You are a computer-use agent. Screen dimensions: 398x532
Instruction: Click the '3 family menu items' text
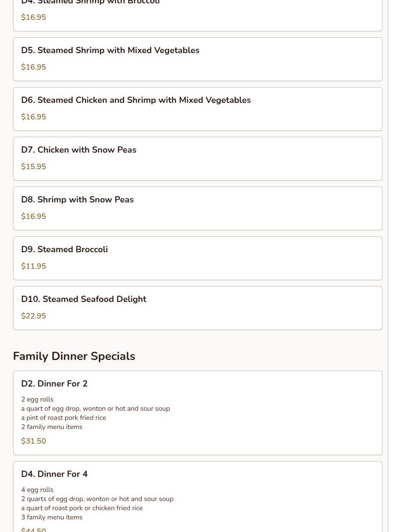(52, 518)
